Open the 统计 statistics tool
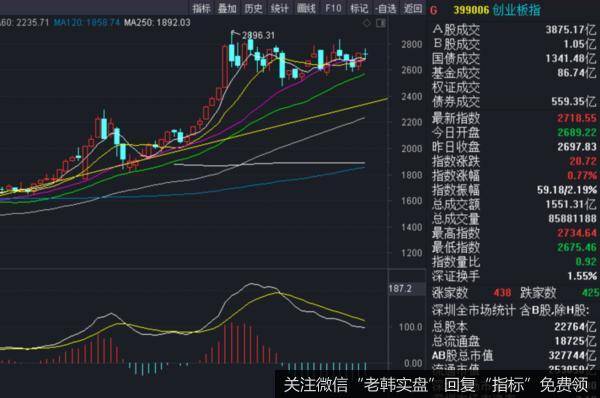Image resolution: width=600 pixels, height=398 pixels. (280, 8)
